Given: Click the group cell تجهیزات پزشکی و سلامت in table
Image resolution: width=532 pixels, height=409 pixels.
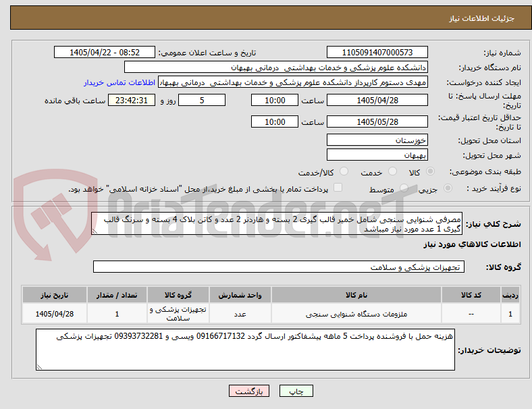Looking at the screenshot, I should pos(178,314).
